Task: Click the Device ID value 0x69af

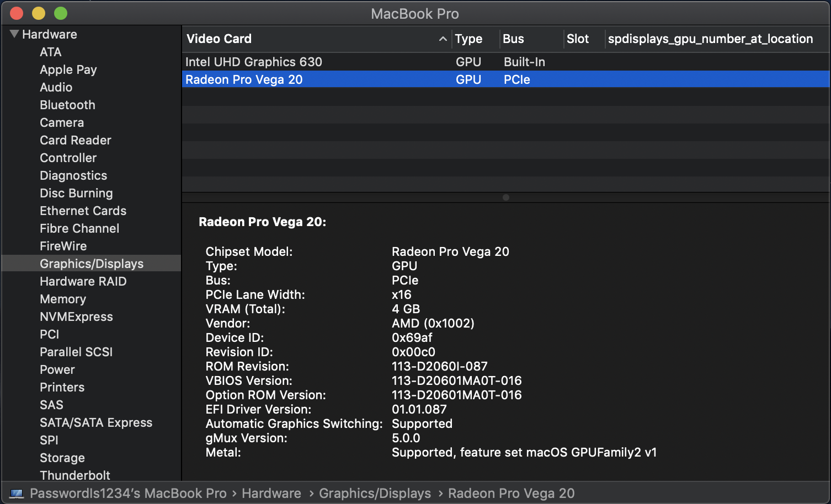Action: 412,337
